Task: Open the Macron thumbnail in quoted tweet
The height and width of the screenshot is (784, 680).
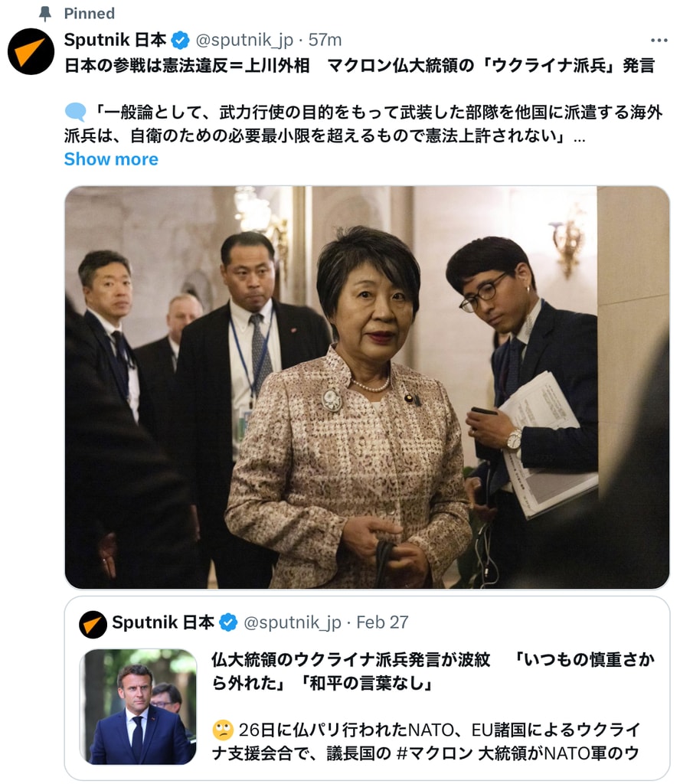Action: tap(138, 707)
